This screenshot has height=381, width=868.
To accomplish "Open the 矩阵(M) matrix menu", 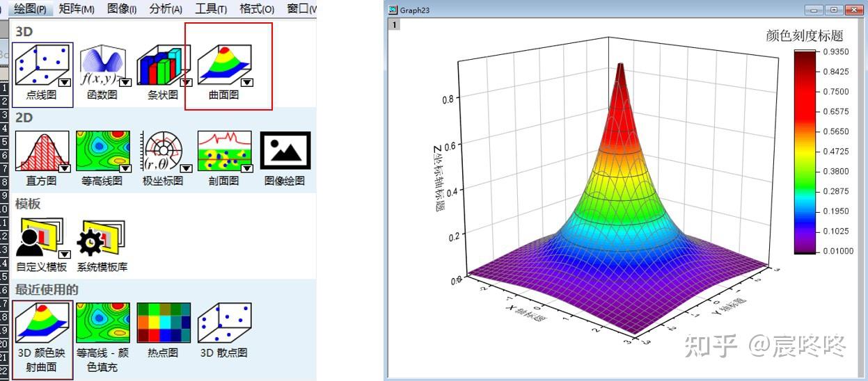I will click(x=77, y=8).
